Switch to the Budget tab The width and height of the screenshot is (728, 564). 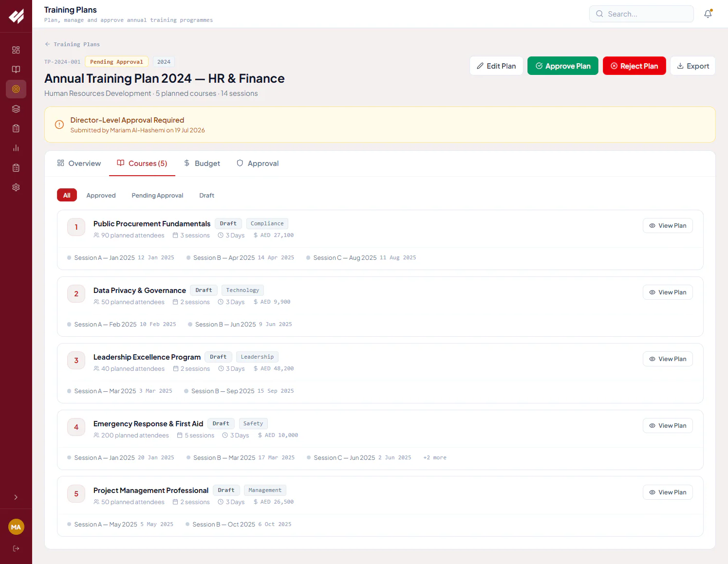[202, 164]
